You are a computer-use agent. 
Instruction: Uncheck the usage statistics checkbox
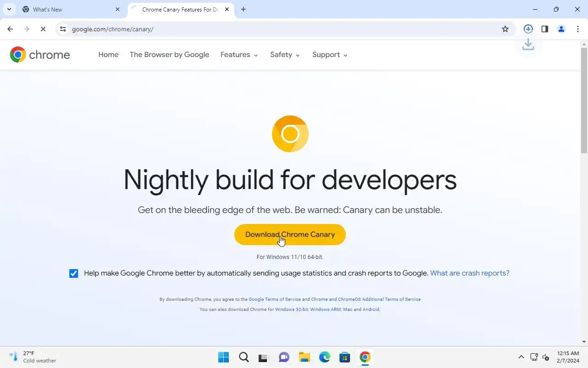coord(73,273)
